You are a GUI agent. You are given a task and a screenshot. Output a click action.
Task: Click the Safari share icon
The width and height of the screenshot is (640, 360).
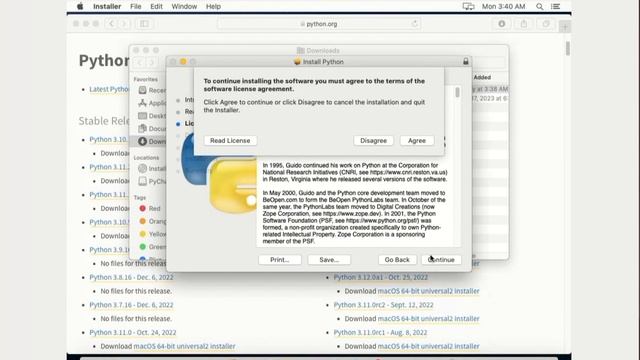coord(524,24)
